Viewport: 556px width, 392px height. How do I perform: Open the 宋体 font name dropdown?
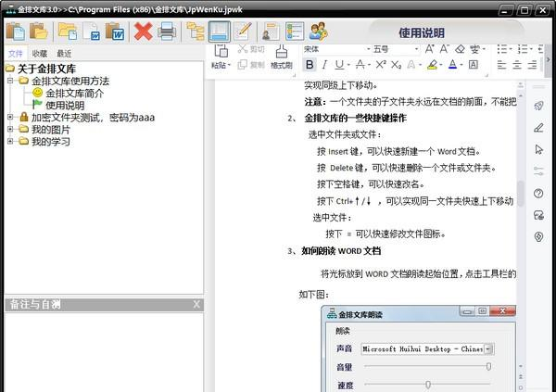click(x=368, y=49)
